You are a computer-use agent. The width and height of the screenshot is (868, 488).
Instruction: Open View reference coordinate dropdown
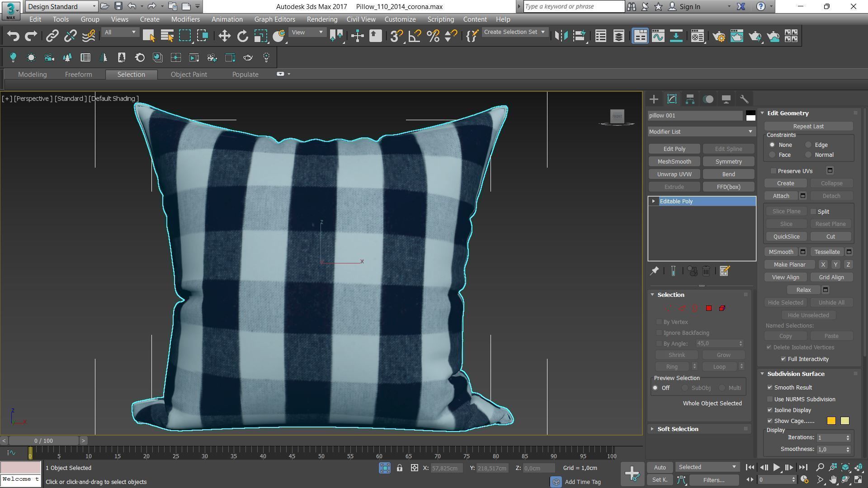point(307,33)
